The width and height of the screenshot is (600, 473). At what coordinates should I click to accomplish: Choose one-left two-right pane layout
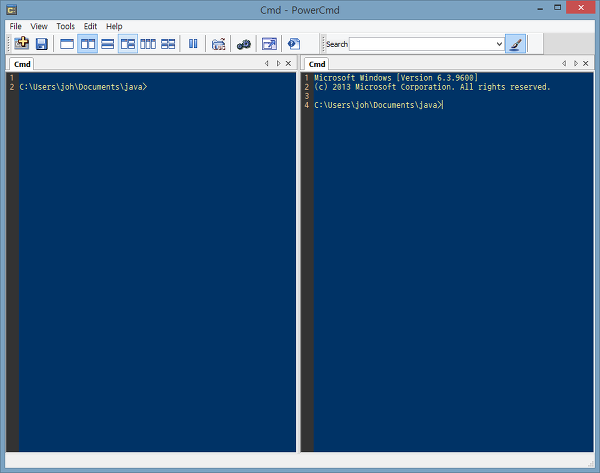[128, 44]
